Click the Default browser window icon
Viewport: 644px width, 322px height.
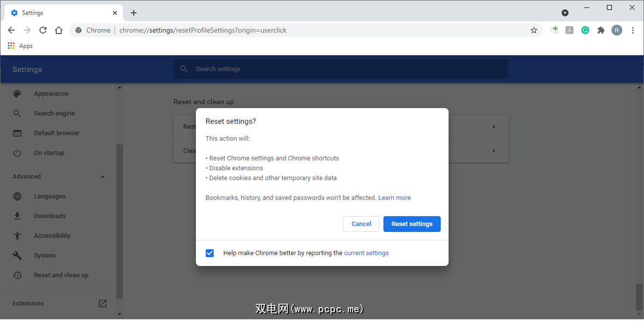(17, 133)
